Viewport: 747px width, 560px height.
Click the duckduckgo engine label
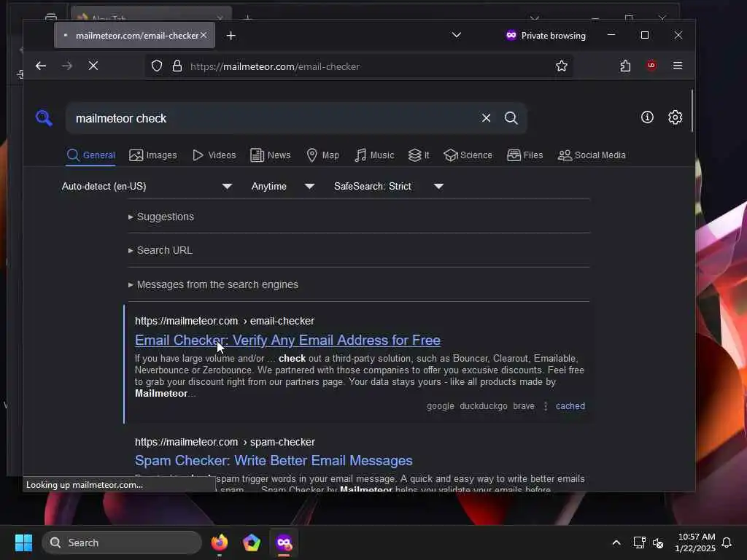[x=484, y=406]
